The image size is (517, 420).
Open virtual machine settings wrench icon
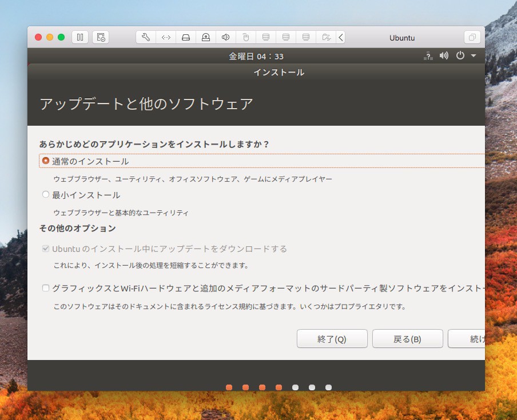(x=145, y=38)
